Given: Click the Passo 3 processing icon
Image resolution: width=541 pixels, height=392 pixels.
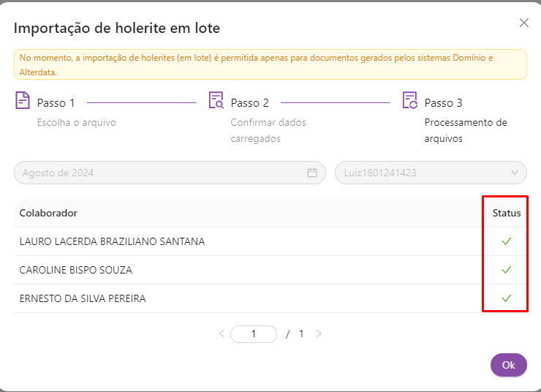Looking at the screenshot, I should pyautogui.click(x=409, y=101).
